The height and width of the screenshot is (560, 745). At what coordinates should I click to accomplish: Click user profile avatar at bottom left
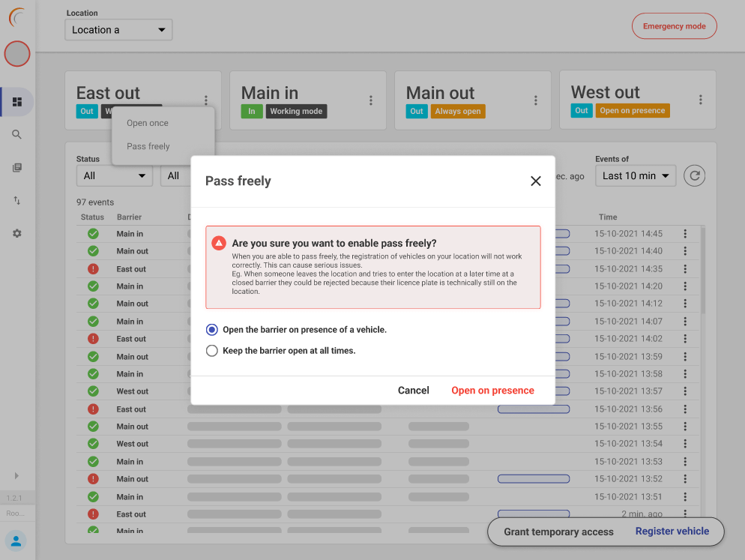16,541
